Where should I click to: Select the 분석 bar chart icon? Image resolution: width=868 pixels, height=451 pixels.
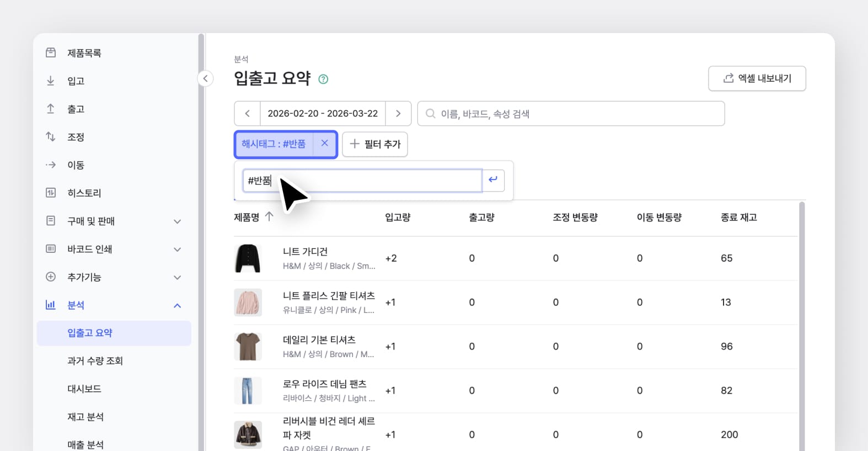(x=51, y=305)
